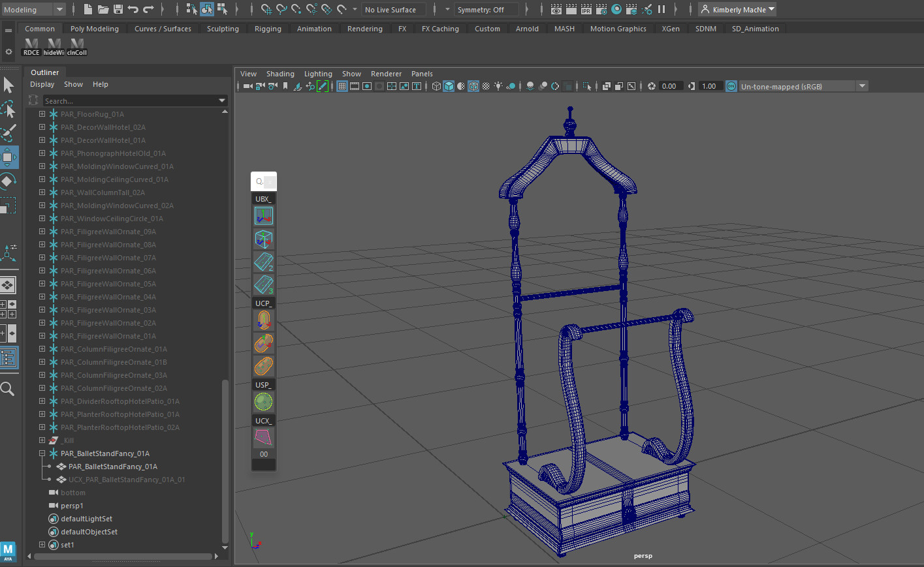
Task: Click the Maya logo icon at bottom left
Action: tap(8, 551)
